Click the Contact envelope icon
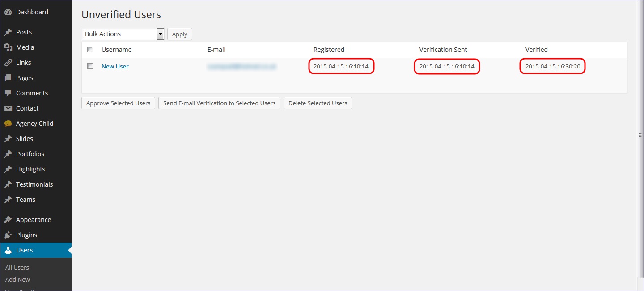The height and width of the screenshot is (291, 644). coord(8,108)
